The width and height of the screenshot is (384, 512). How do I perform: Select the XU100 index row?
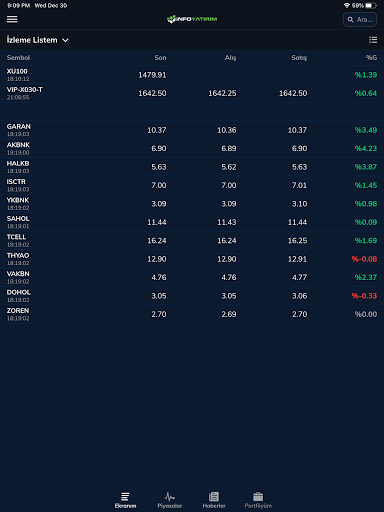pyautogui.click(x=192, y=75)
